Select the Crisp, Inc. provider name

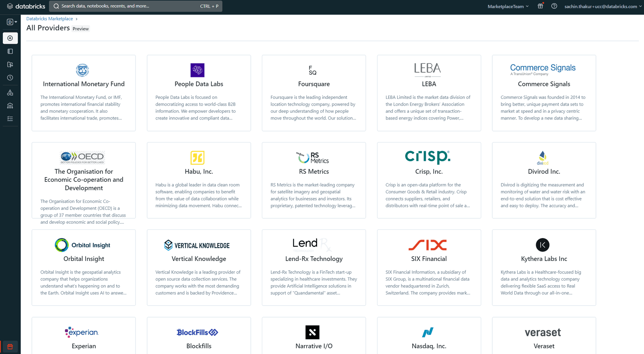click(x=429, y=172)
